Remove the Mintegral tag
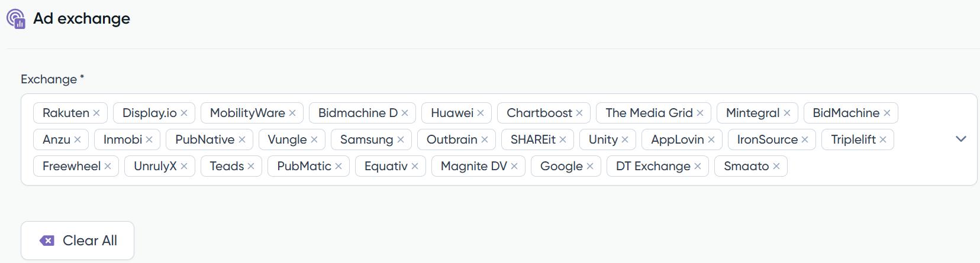The image size is (980, 263). tap(787, 113)
